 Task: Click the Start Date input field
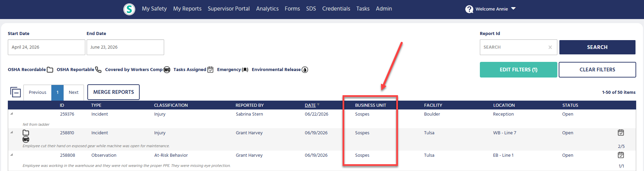click(47, 47)
